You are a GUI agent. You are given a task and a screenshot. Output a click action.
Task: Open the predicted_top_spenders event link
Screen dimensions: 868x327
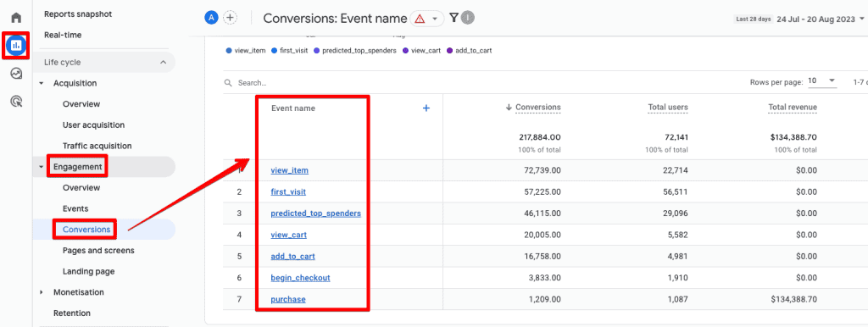(316, 213)
